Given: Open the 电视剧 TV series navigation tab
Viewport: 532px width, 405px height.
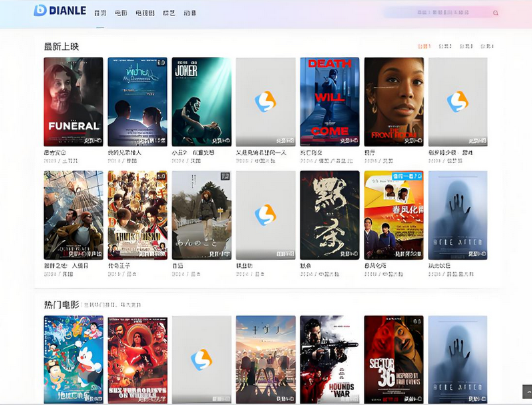Looking at the screenshot, I should tap(145, 13).
